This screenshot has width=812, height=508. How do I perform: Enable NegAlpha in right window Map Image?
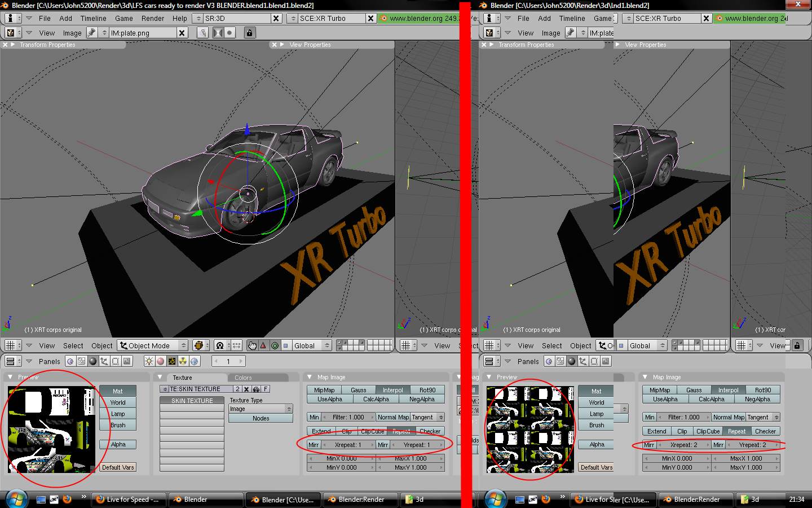tap(757, 399)
